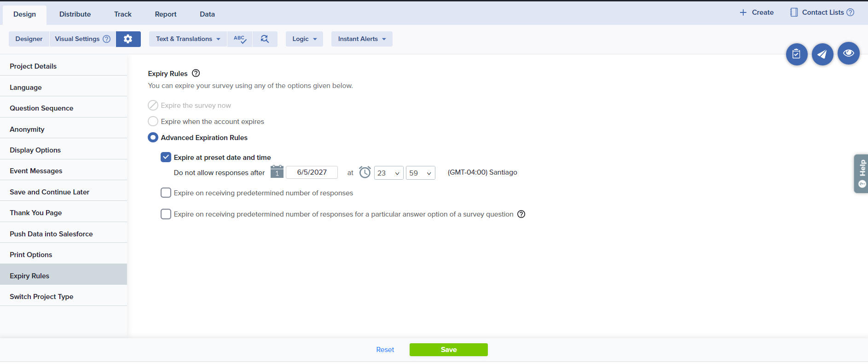Open the hour dropdown showing 23
Viewport: 868px width, 364px height.
[x=388, y=173]
